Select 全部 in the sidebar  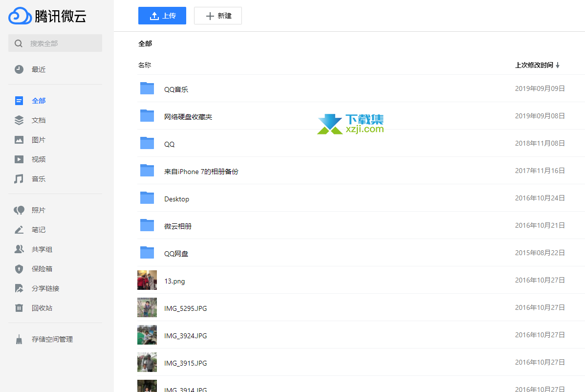coord(39,101)
